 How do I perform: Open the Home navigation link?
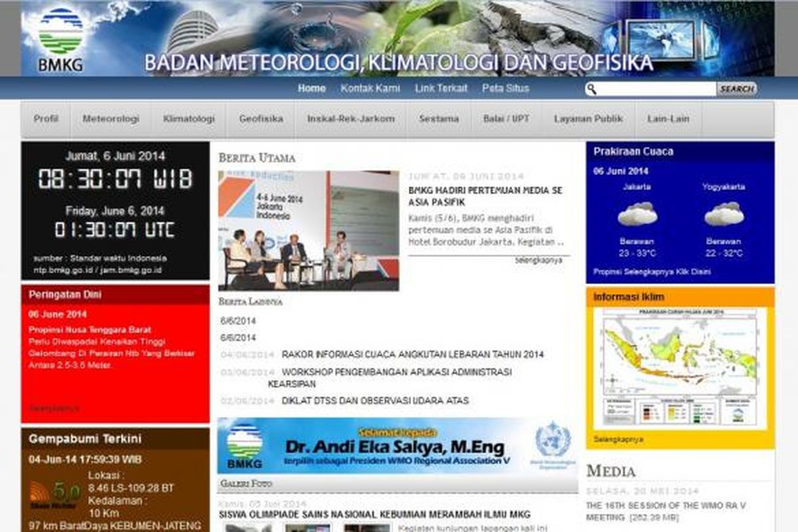tap(312, 88)
